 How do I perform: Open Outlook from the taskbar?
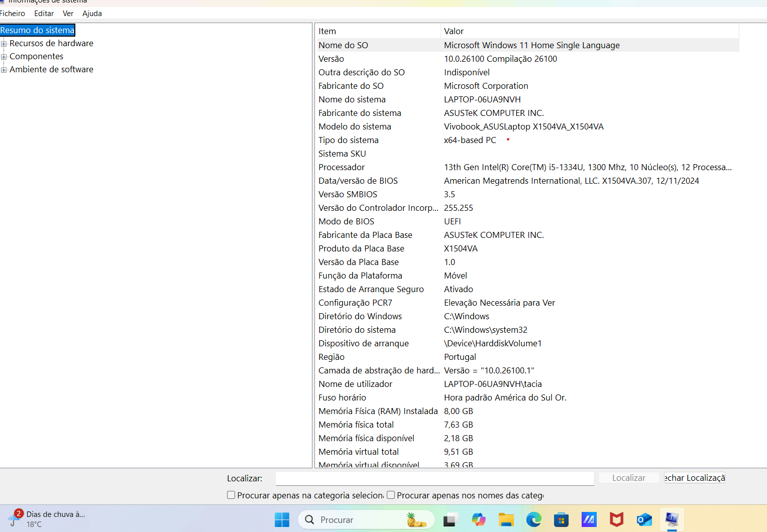(644, 519)
